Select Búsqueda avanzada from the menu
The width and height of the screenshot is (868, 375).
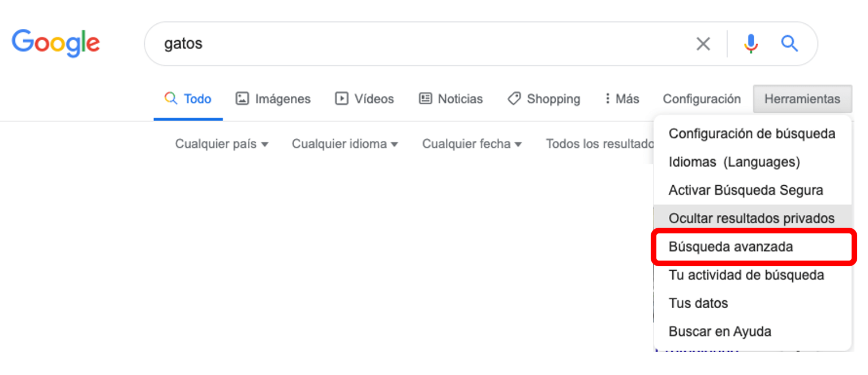[731, 247]
